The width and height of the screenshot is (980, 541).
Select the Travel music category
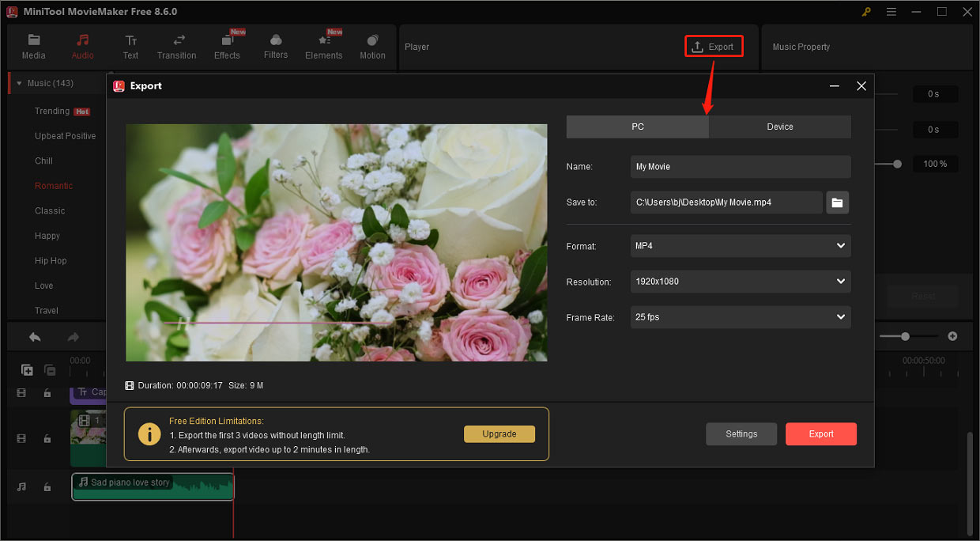[x=47, y=310]
